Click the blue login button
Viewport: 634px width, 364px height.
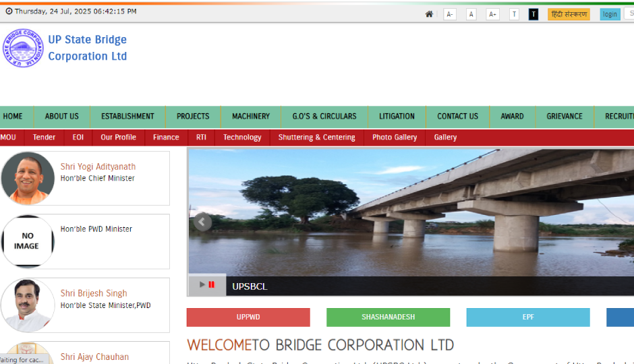click(610, 14)
